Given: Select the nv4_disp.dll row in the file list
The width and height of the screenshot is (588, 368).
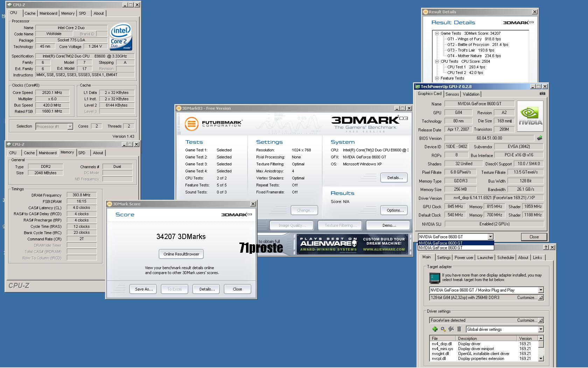Looking at the screenshot, I should click(x=484, y=344).
